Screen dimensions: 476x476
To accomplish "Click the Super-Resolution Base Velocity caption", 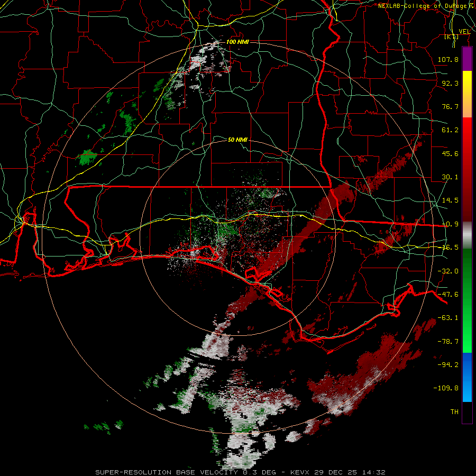I will click(x=240, y=472).
